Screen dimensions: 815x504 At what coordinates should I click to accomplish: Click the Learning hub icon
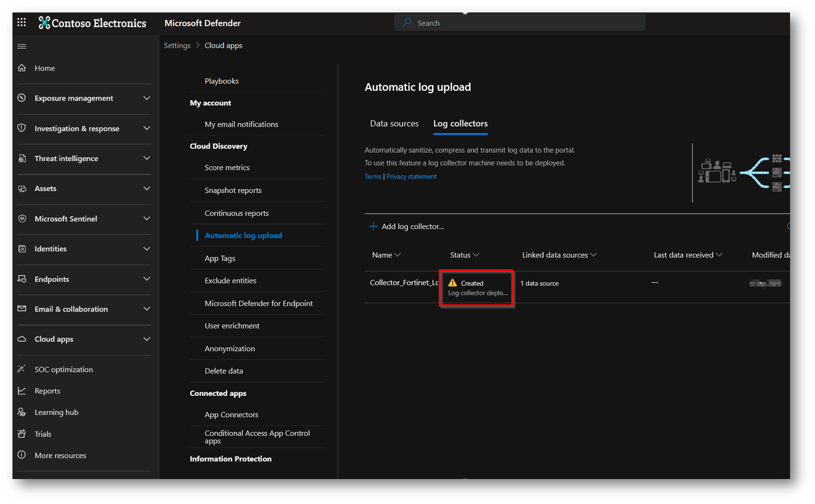pyautogui.click(x=22, y=412)
